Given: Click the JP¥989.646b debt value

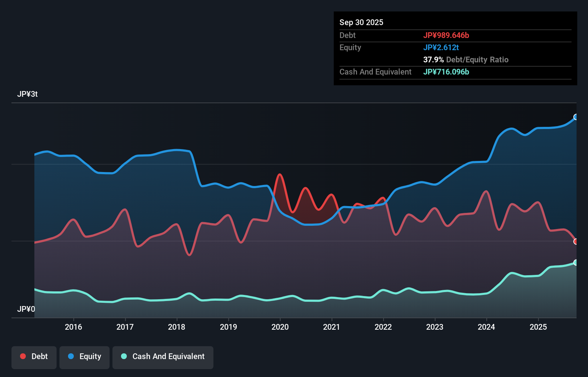Looking at the screenshot, I should coord(446,35).
